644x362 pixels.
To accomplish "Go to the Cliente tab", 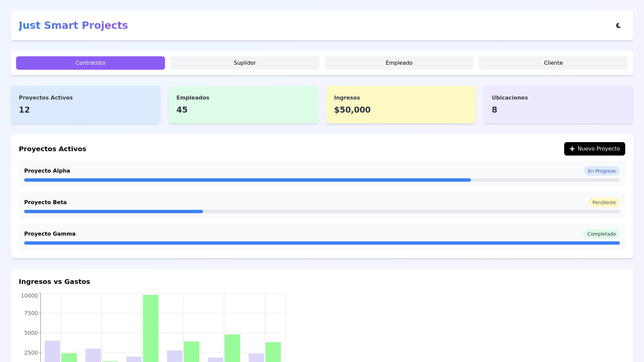I will 553,63.
